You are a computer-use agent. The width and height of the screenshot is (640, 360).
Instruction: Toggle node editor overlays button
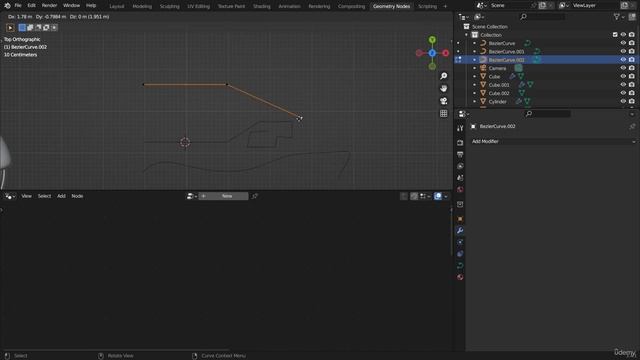(x=438, y=196)
